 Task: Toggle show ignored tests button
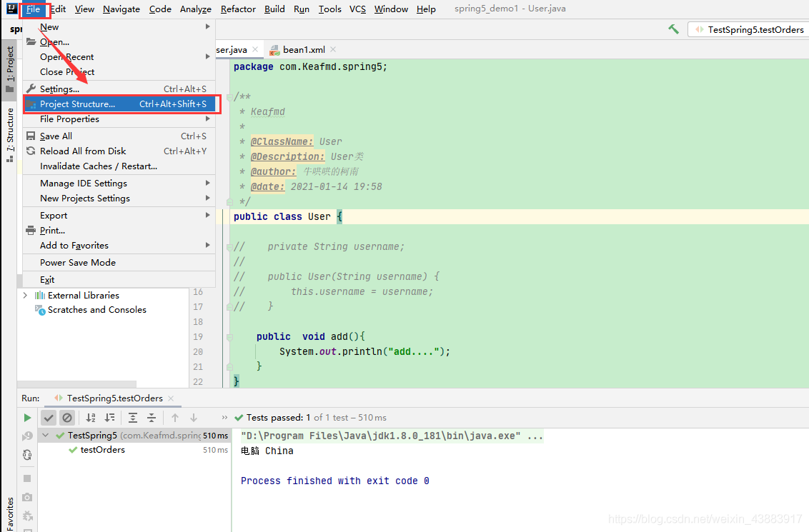[67, 418]
